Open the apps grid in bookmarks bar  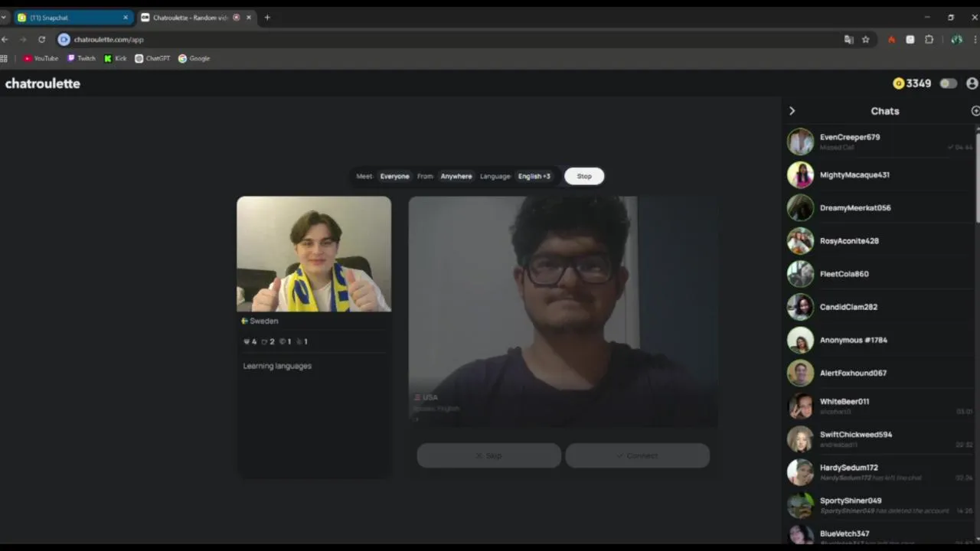(4, 58)
